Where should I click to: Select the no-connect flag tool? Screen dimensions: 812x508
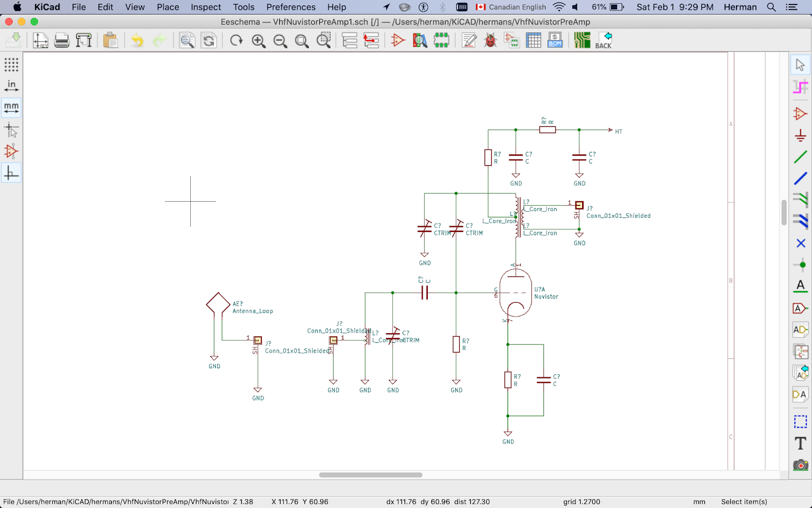click(800, 243)
